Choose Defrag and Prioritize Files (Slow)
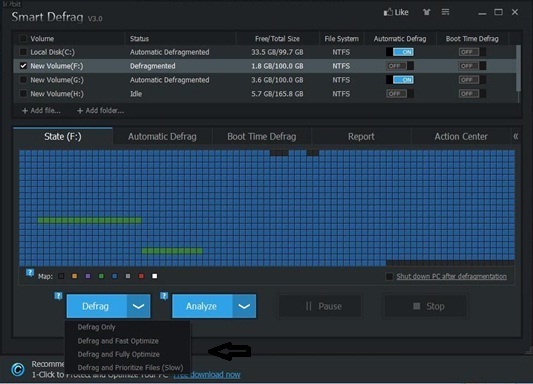Screen dimensions: 533x384 [x=131, y=368]
